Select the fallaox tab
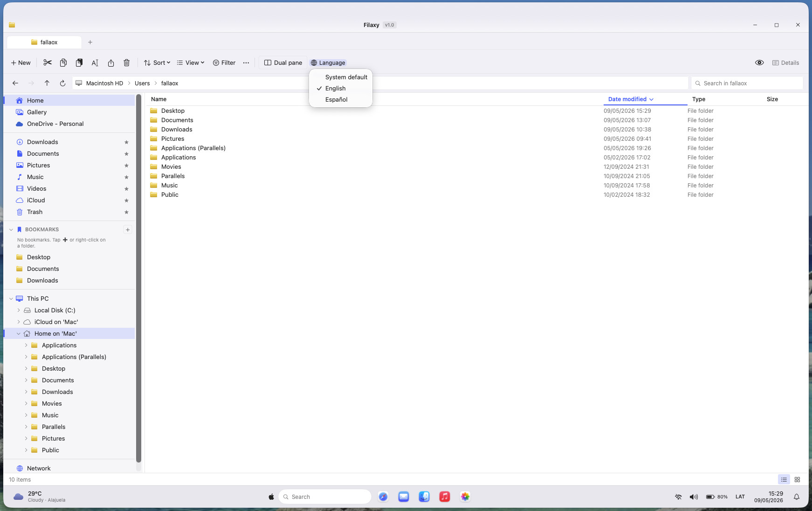The height and width of the screenshot is (511, 812). click(44, 42)
